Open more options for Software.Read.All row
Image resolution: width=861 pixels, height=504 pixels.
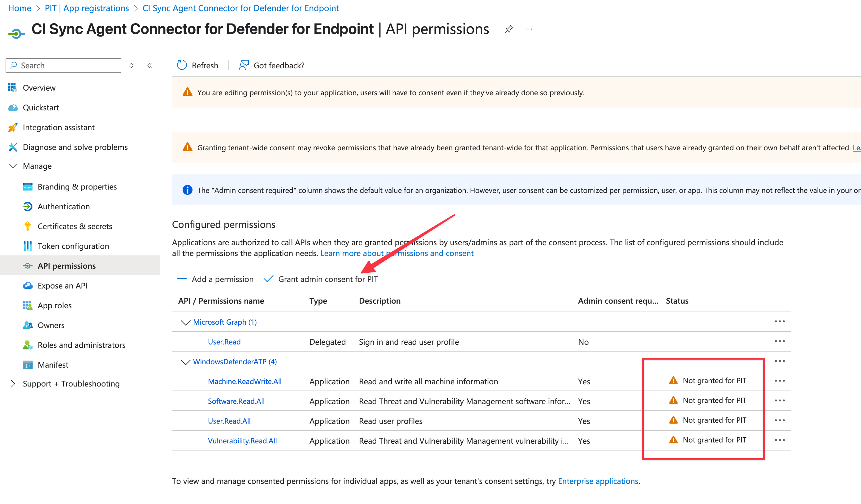pyautogui.click(x=780, y=401)
